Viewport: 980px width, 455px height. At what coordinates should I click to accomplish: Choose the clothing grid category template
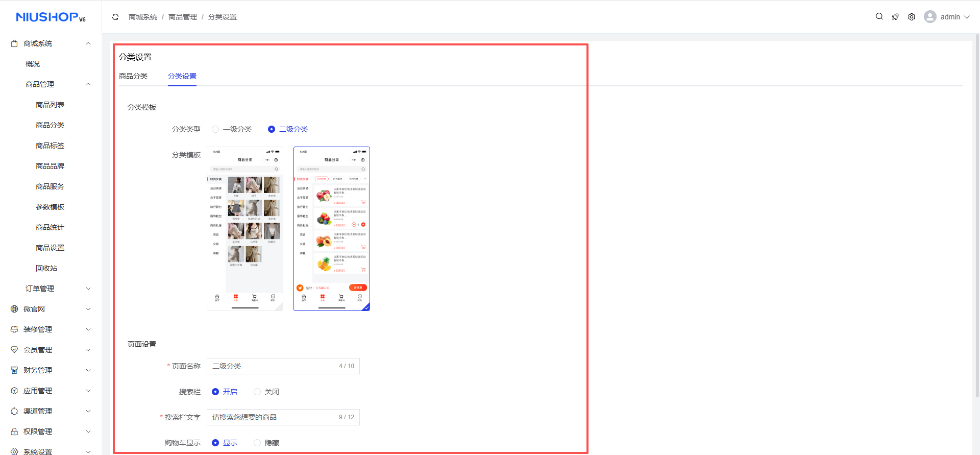pyautogui.click(x=245, y=229)
